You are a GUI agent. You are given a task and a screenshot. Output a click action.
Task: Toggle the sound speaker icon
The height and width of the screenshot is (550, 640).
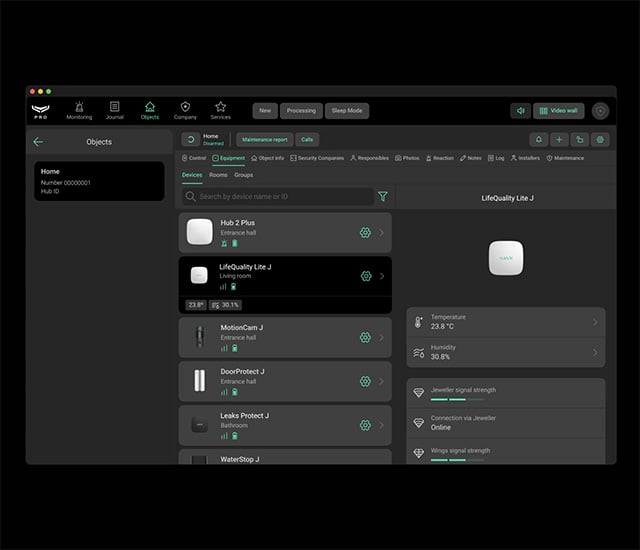coord(520,111)
